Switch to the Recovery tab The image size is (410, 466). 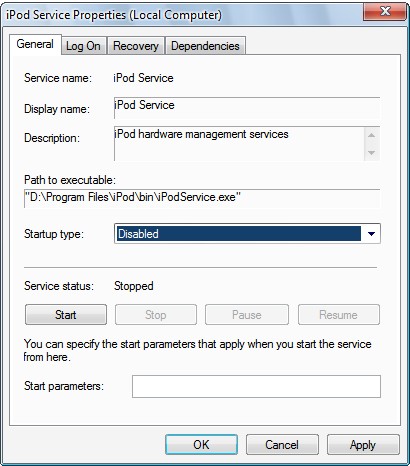click(x=136, y=46)
